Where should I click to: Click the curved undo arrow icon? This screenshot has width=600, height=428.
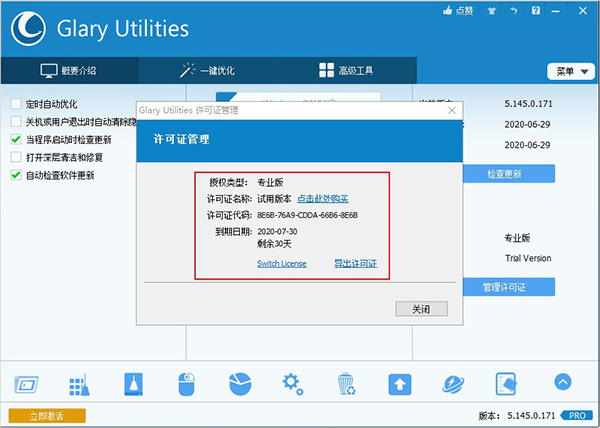click(x=514, y=11)
